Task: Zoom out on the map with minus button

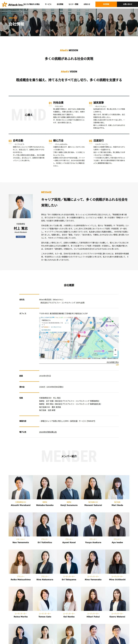Action: tap(115, 355)
